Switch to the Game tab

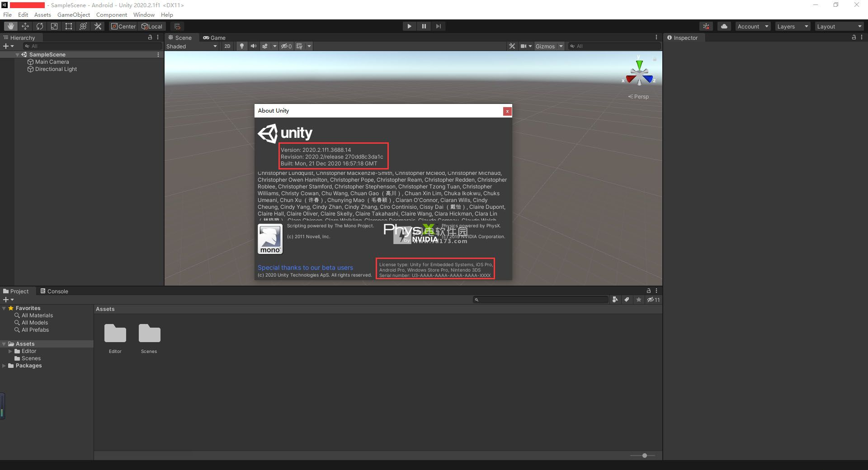click(x=214, y=38)
